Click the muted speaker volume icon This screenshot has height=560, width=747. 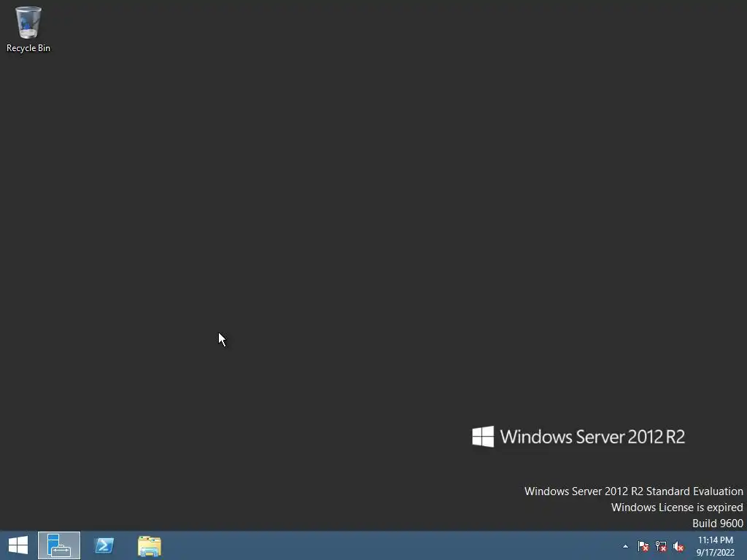(678, 546)
